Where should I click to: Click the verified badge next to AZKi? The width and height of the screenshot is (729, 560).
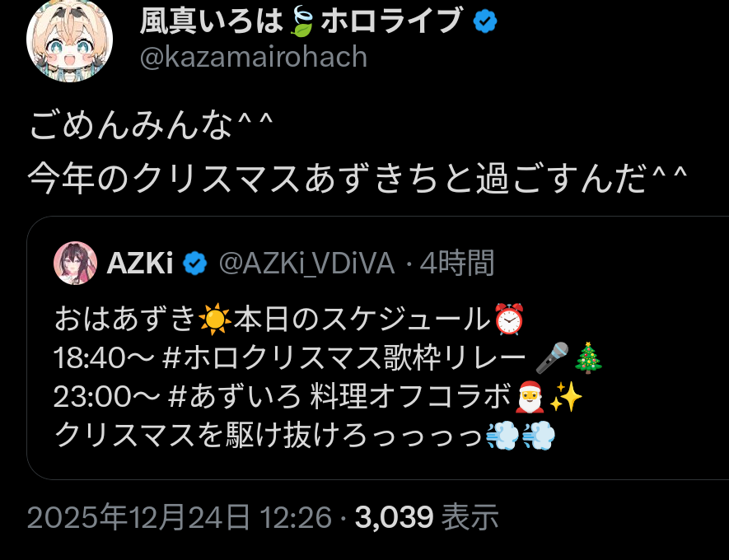click(194, 263)
